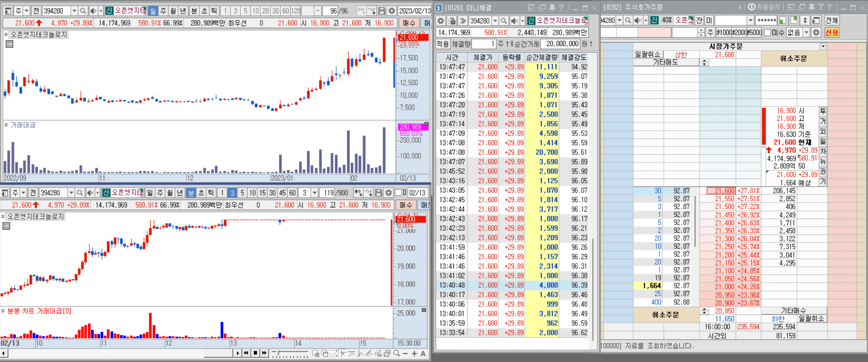Viewport: 868px width, 362px height.
Task: Open the 없음 dropdown in order window
Action: tap(806, 33)
